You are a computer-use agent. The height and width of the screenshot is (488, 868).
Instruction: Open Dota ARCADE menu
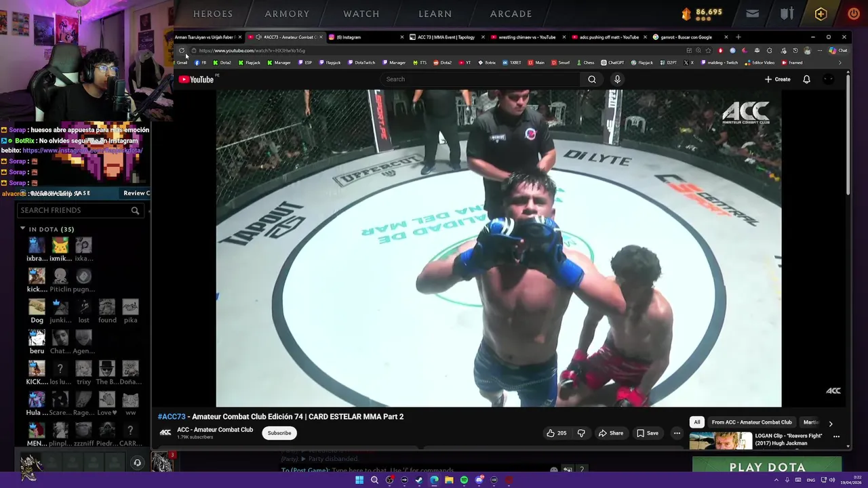511,14
